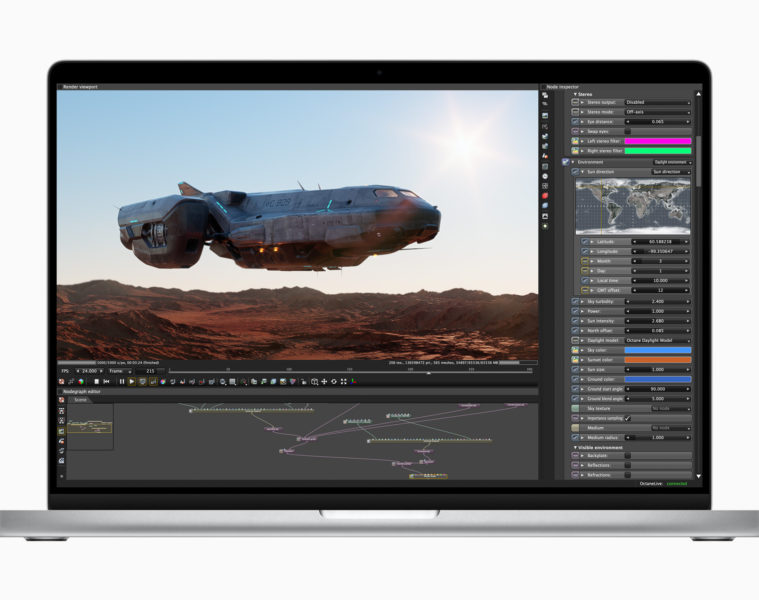
Task: Enable the Backplate checkbox
Action: [628, 455]
